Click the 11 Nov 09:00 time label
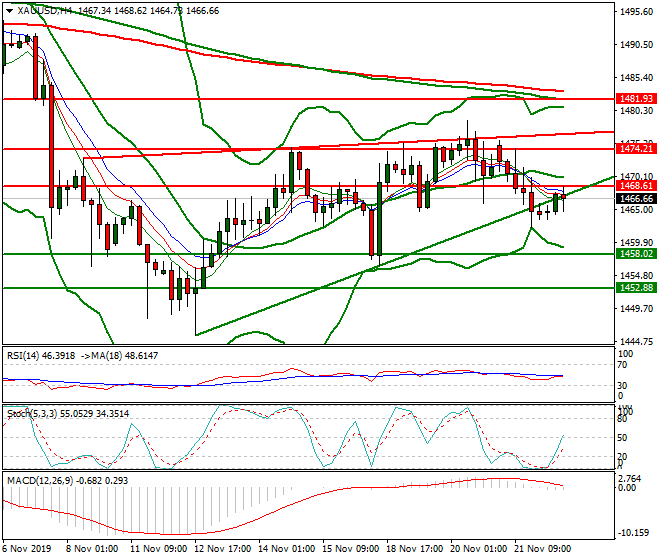 (158, 549)
